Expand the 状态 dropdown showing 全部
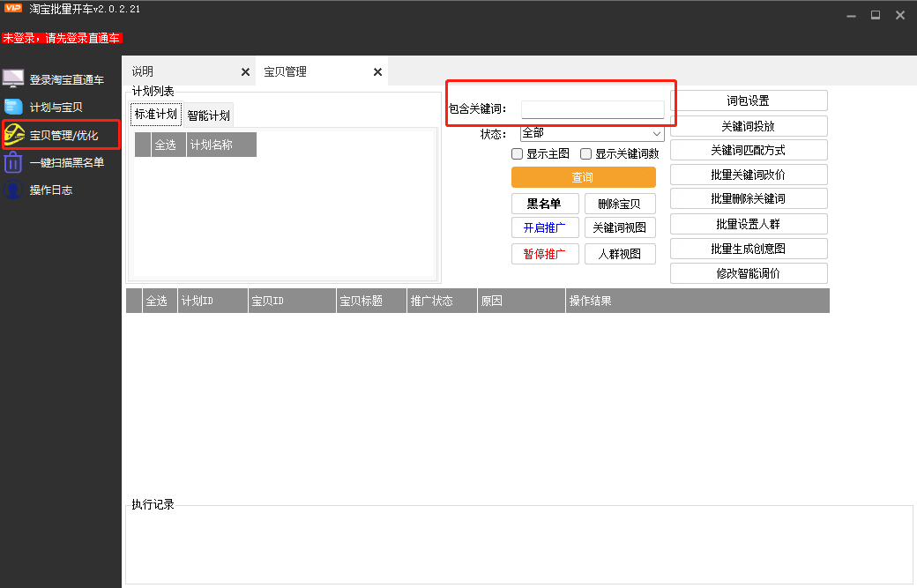Screen dimensions: 917x588 [x=592, y=133]
